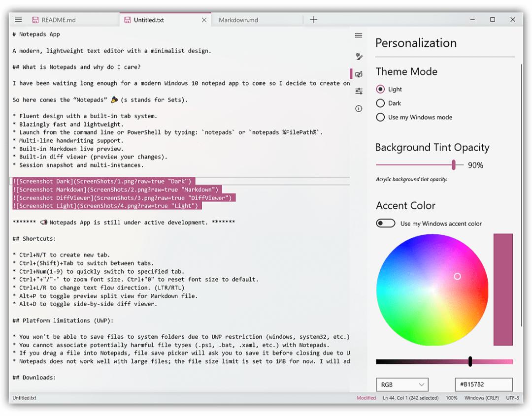This screenshot has height=416, width=532.
Task: Close the Untitled.txt tab
Action: (x=204, y=20)
